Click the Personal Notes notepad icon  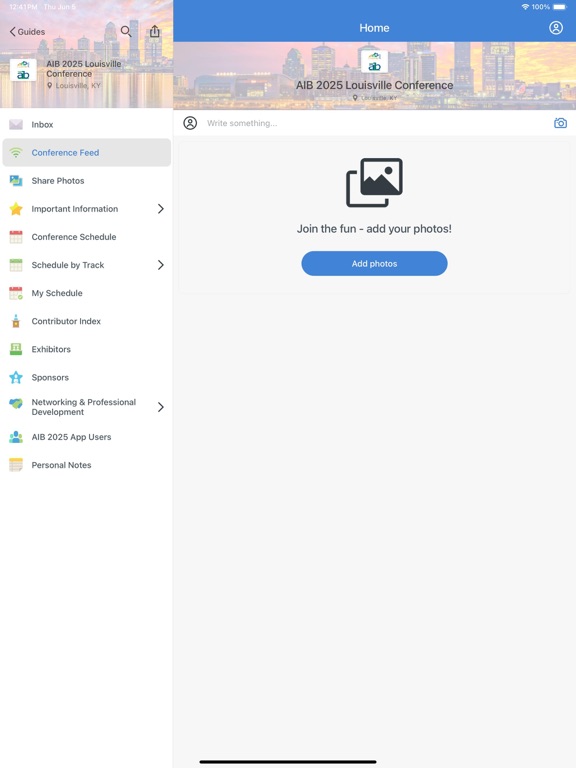tap(16, 465)
